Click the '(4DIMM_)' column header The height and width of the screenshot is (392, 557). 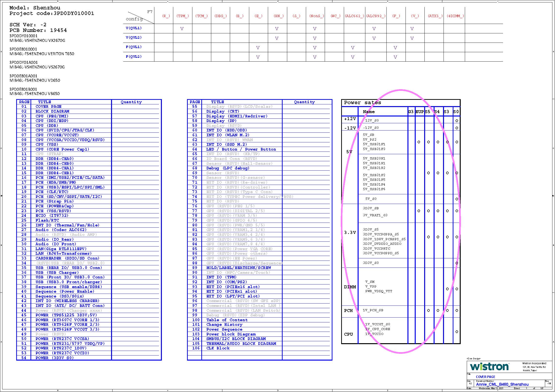[x=457, y=16]
